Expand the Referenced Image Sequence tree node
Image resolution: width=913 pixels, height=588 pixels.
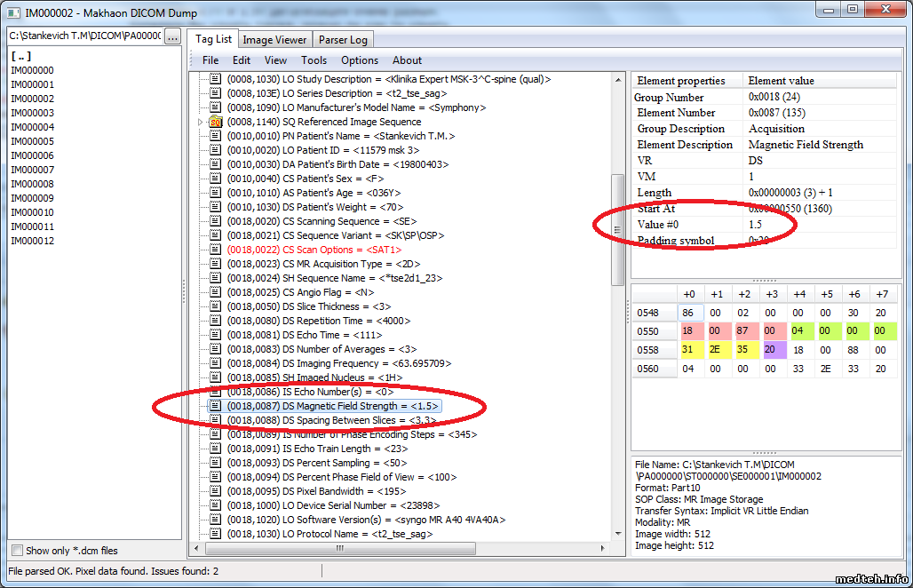[x=201, y=122]
